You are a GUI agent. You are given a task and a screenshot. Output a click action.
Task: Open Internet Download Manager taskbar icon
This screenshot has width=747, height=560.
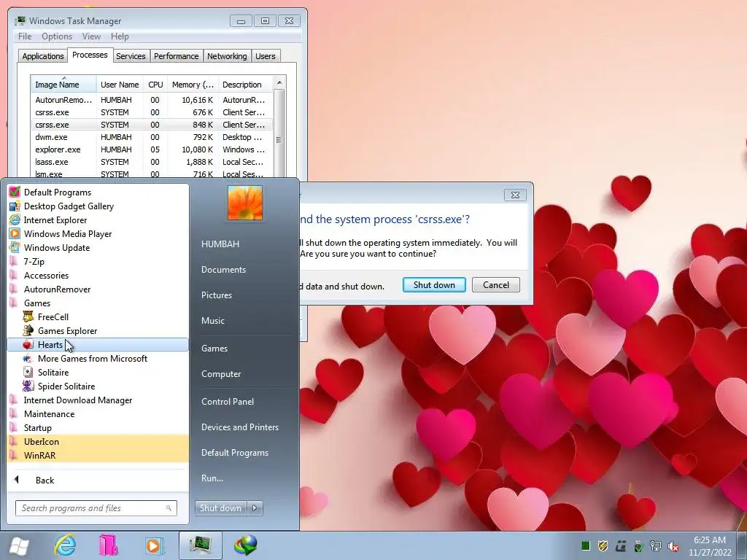[x=246, y=545]
